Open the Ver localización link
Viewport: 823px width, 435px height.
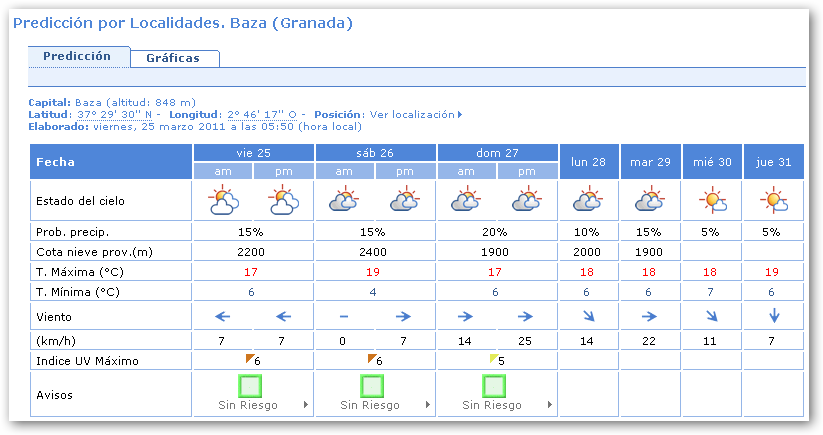click(415, 115)
